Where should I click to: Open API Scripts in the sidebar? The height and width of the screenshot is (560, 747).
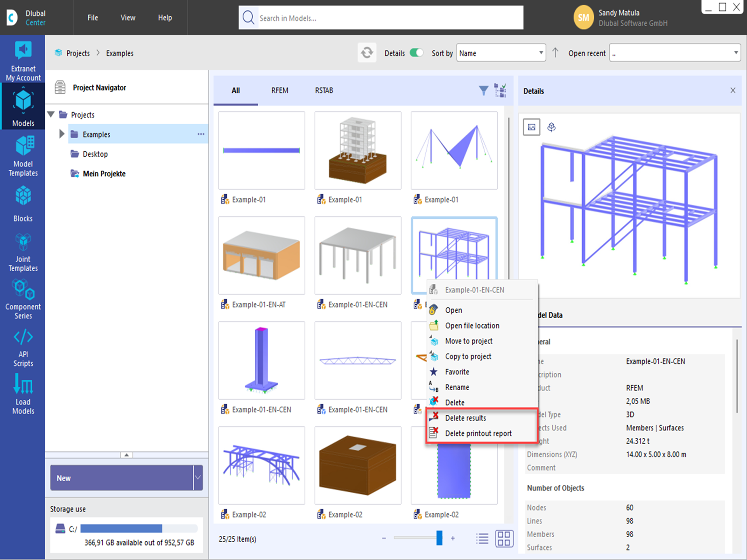[x=22, y=348]
